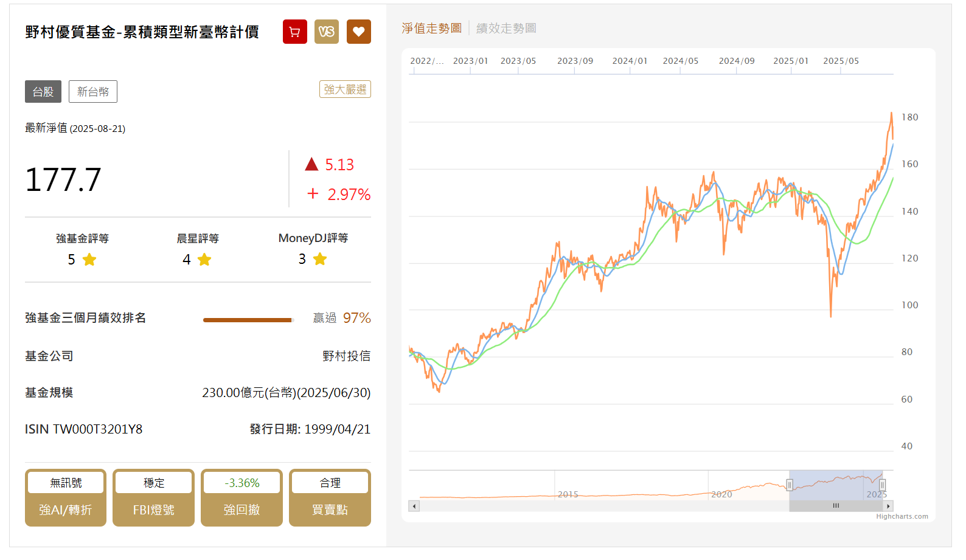Click the 贏過 97% ranking text

[342, 318]
